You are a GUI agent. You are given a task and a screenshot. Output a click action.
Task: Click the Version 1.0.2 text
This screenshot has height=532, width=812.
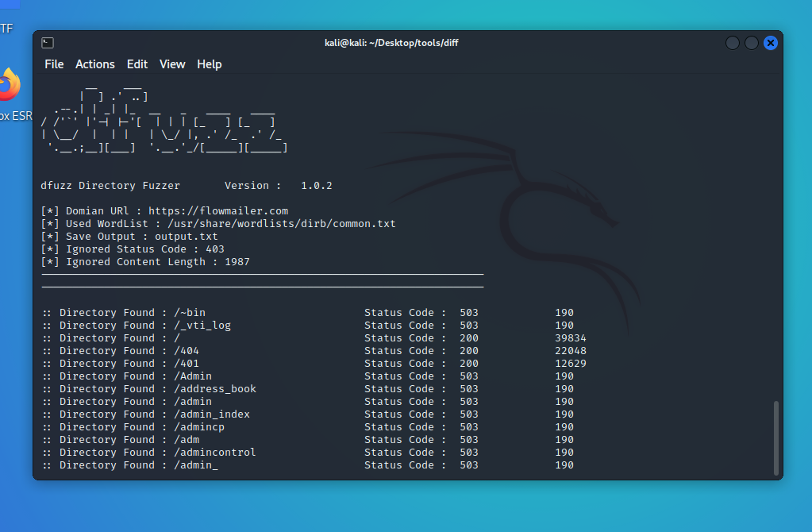click(278, 186)
